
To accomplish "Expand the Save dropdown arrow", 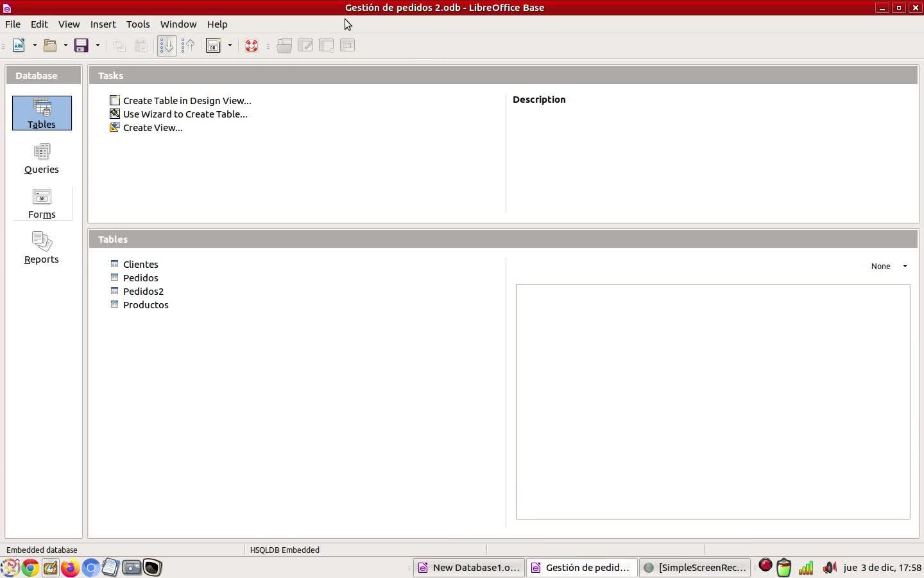I will coord(98,46).
